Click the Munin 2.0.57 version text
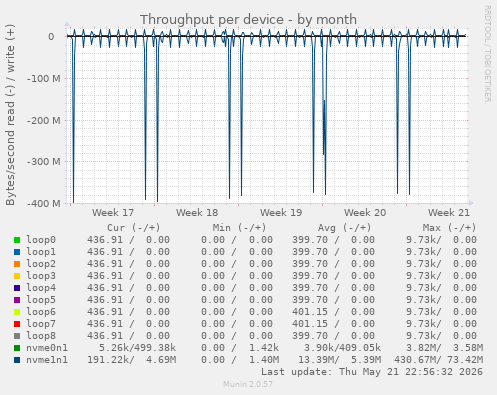497x395 pixels. pos(248,384)
